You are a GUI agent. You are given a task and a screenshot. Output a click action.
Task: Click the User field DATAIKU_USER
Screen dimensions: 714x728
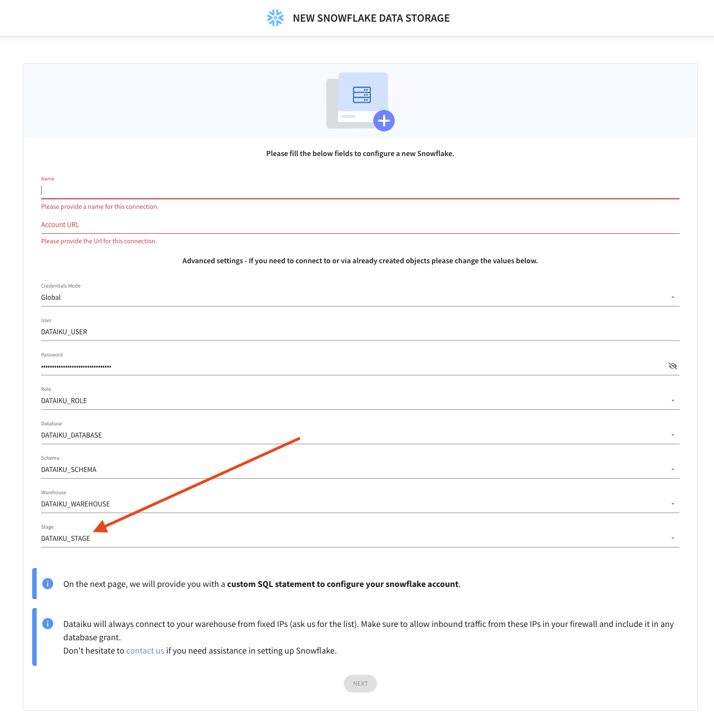tap(360, 332)
